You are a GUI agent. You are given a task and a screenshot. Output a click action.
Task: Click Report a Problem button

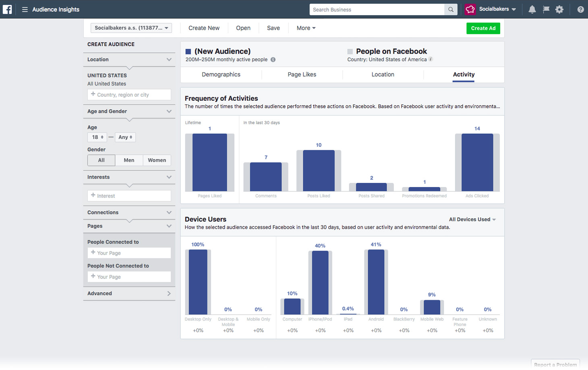click(555, 364)
